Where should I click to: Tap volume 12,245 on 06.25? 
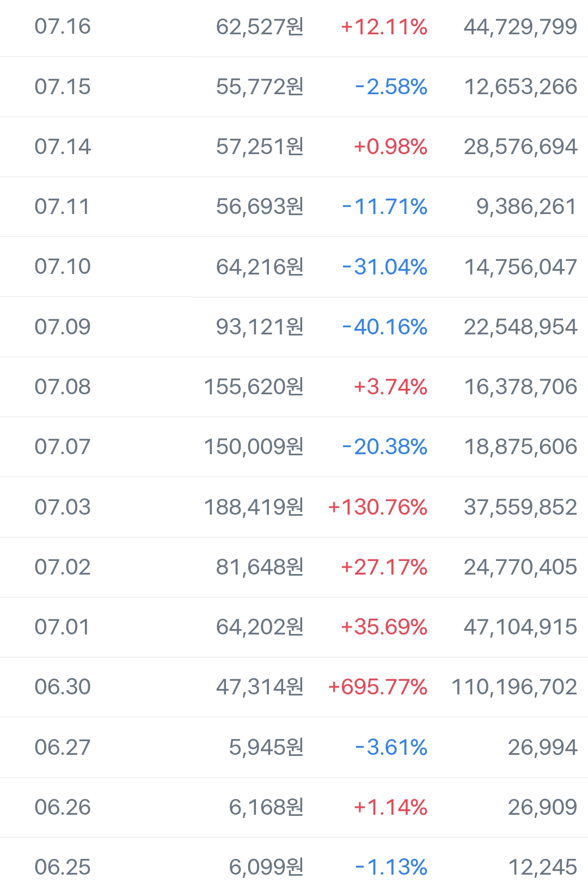[x=543, y=867]
